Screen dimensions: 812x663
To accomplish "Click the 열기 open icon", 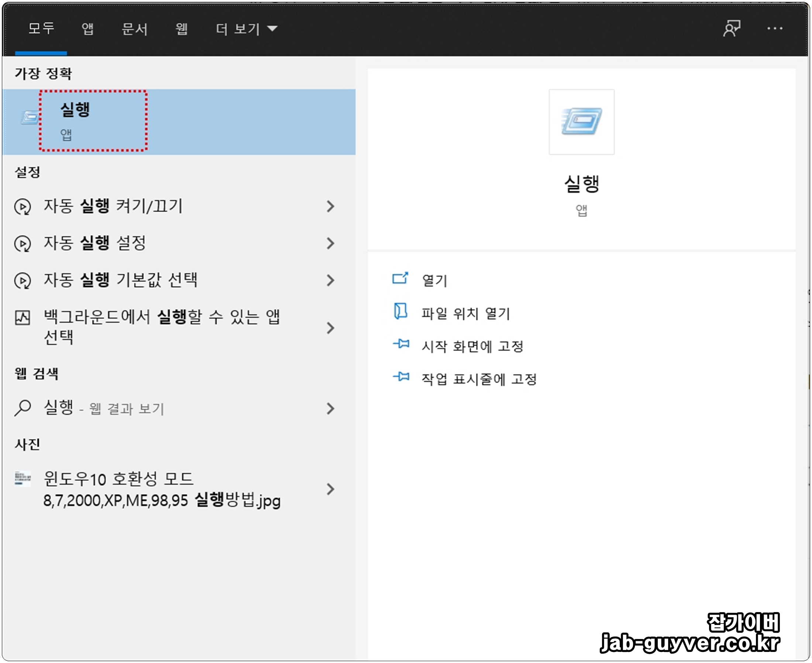I will click(x=400, y=279).
